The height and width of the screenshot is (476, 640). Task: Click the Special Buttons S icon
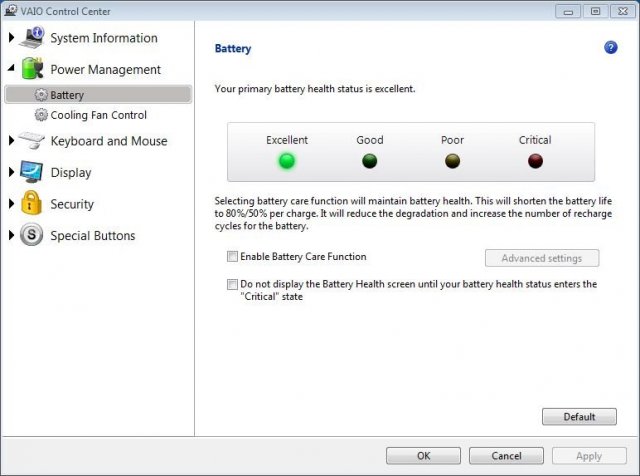[31, 235]
